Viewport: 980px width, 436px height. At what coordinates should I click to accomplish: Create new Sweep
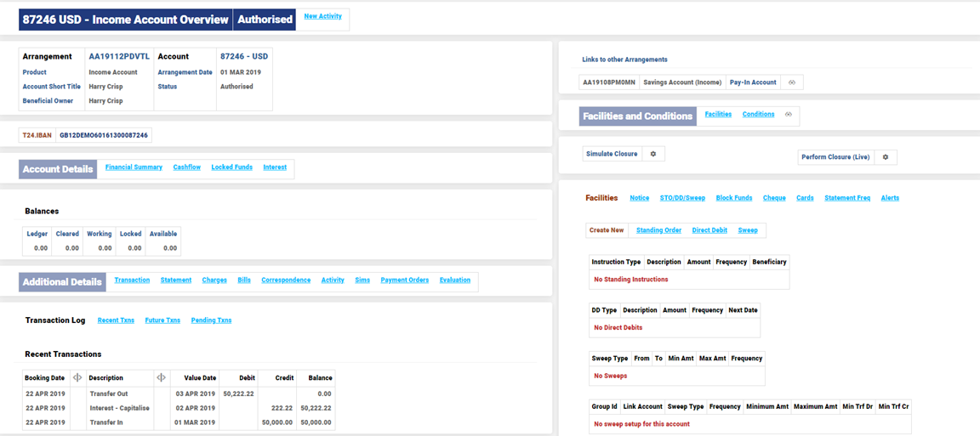pos(748,230)
